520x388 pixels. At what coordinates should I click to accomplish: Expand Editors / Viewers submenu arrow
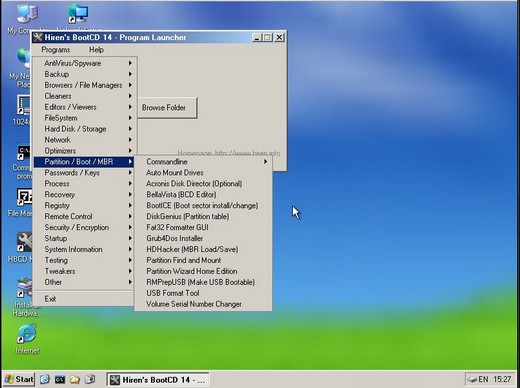[x=130, y=107]
